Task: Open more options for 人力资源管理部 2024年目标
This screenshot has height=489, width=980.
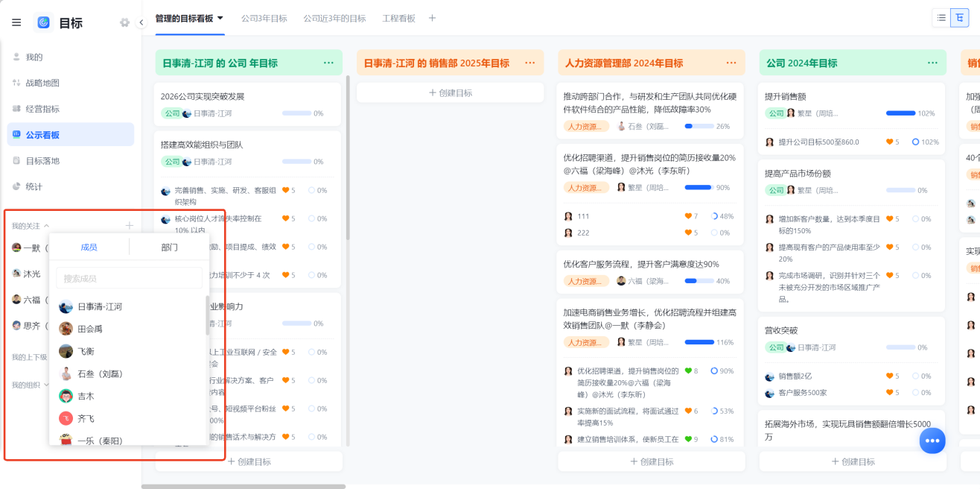Action: (731, 63)
